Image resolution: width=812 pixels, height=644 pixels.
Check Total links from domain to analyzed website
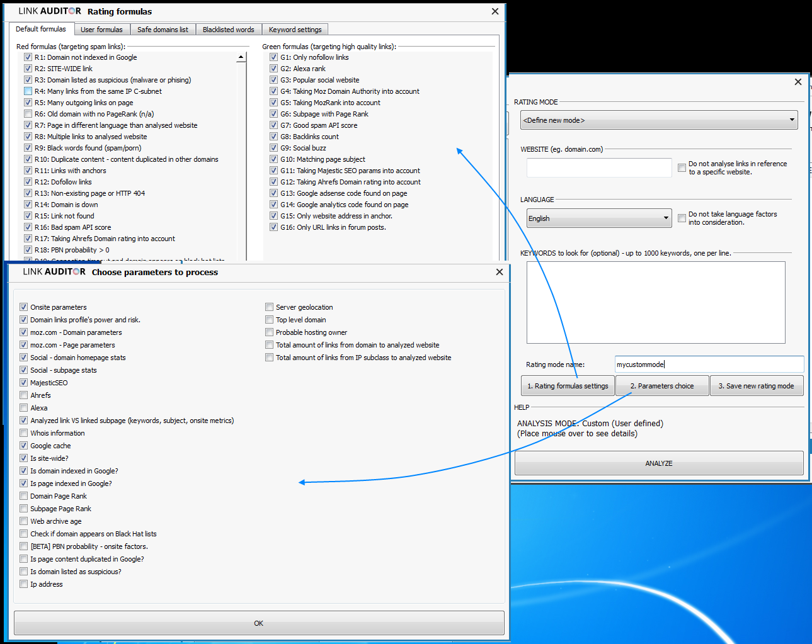click(269, 345)
